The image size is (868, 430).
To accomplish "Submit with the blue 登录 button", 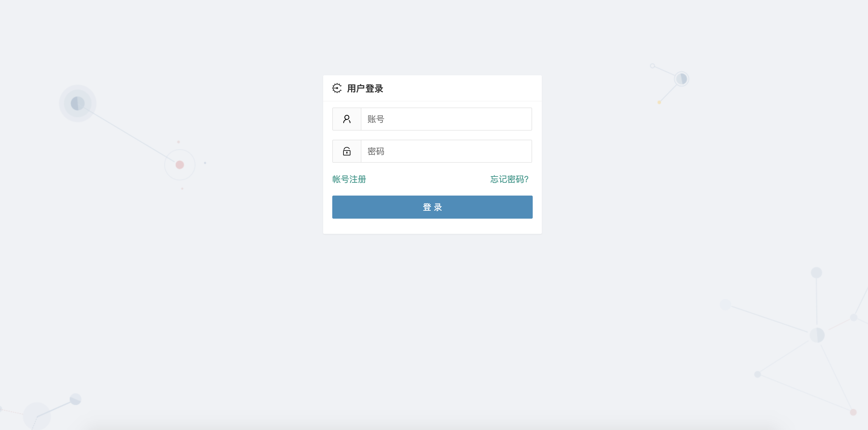I will 432,207.
